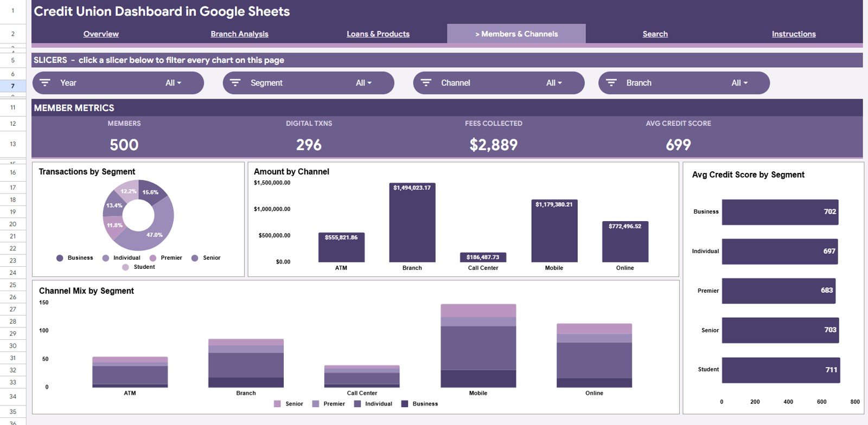Click the Online stacked bar in Channel Mix
The image size is (868, 425).
(595, 356)
